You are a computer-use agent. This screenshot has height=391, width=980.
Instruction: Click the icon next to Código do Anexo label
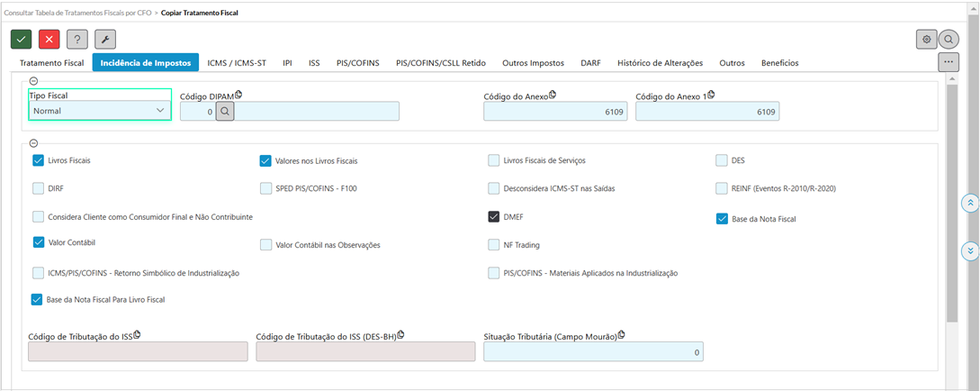click(x=553, y=95)
